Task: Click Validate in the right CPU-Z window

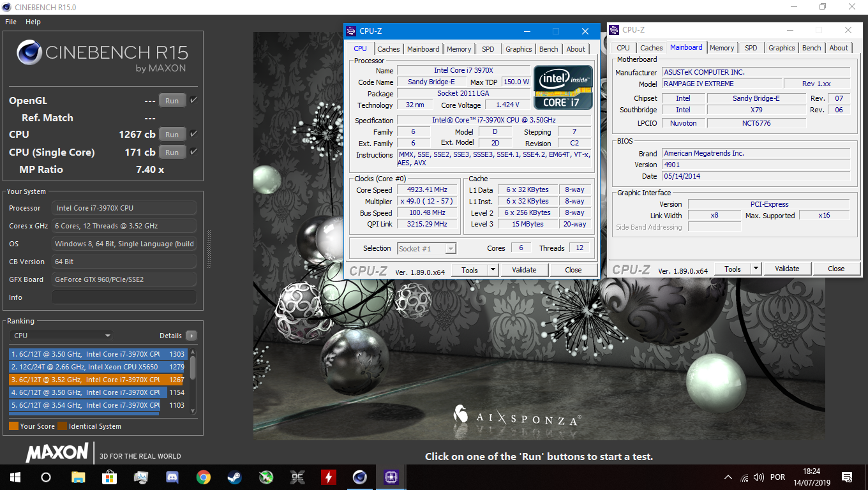Action: [787, 269]
